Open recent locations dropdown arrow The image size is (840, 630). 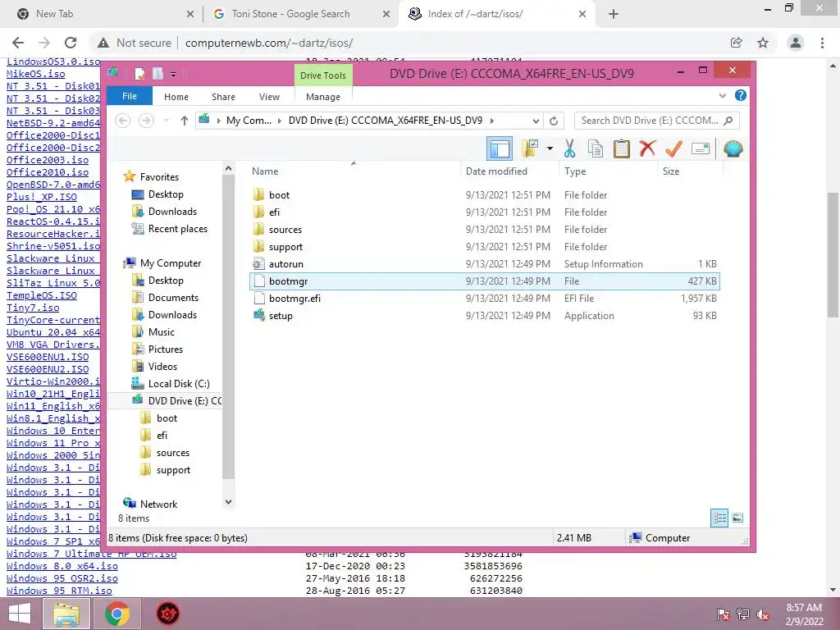coord(166,121)
